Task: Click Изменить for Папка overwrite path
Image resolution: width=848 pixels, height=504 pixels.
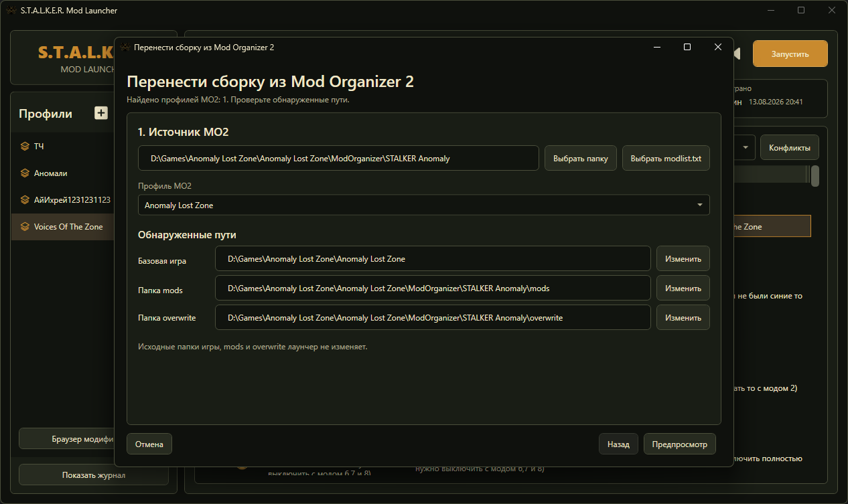Action: point(683,318)
